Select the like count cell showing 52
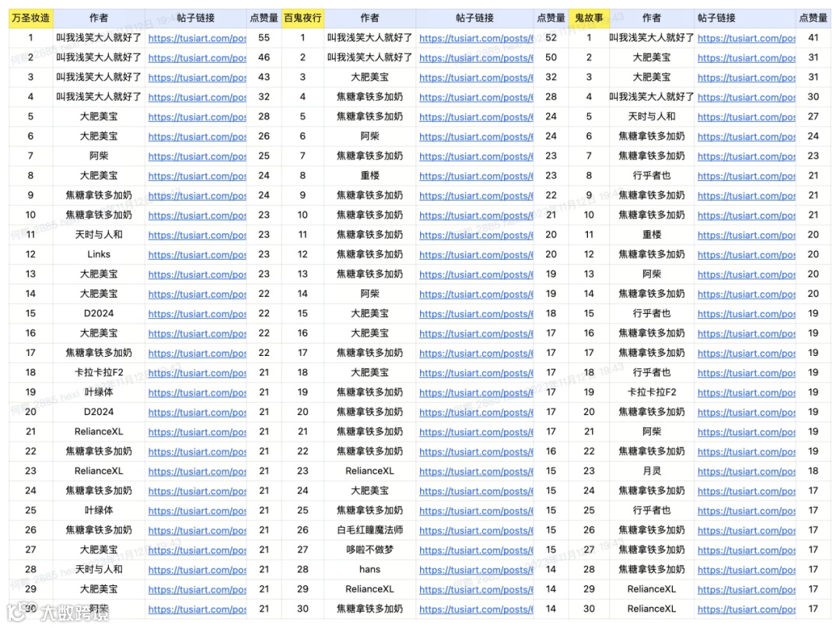This screenshot has width=840, height=628. click(x=551, y=37)
